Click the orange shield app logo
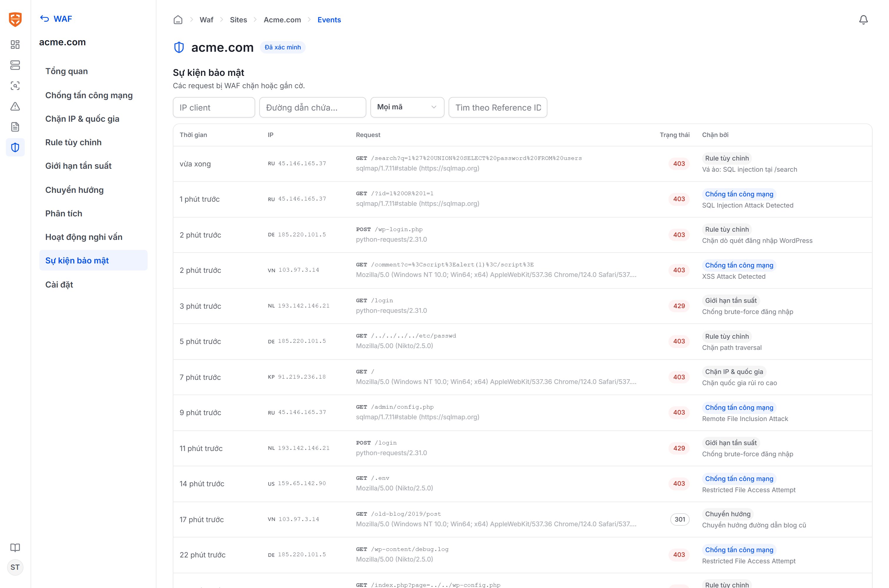The width and height of the screenshot is (889, 588). [15, 19]
